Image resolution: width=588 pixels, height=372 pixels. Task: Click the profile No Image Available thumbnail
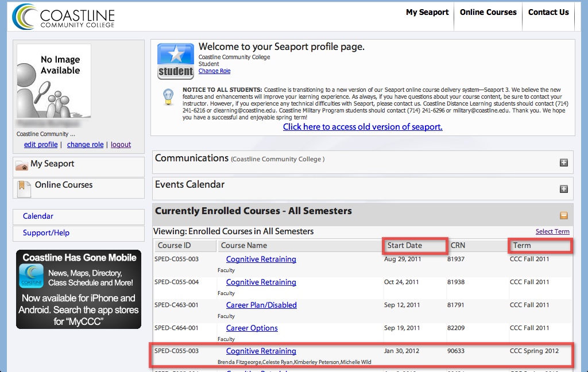[53, 81]
